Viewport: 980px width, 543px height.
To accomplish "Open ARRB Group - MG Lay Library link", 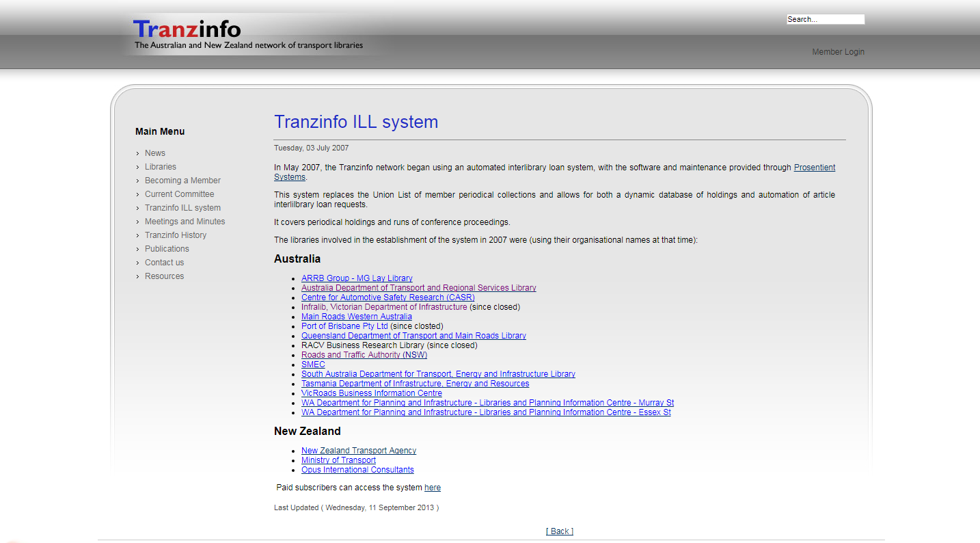I will pyautogui.click(x=357, y=278).
